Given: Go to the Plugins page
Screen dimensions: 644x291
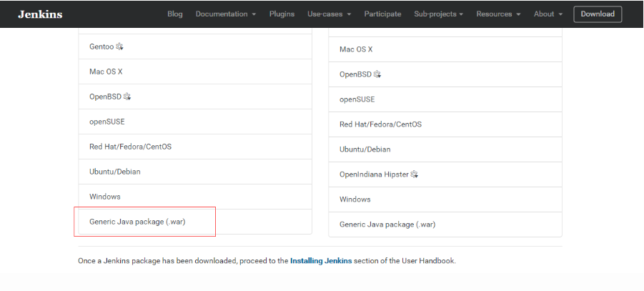Looking at the screenshot, I should [x=282, y=14].
